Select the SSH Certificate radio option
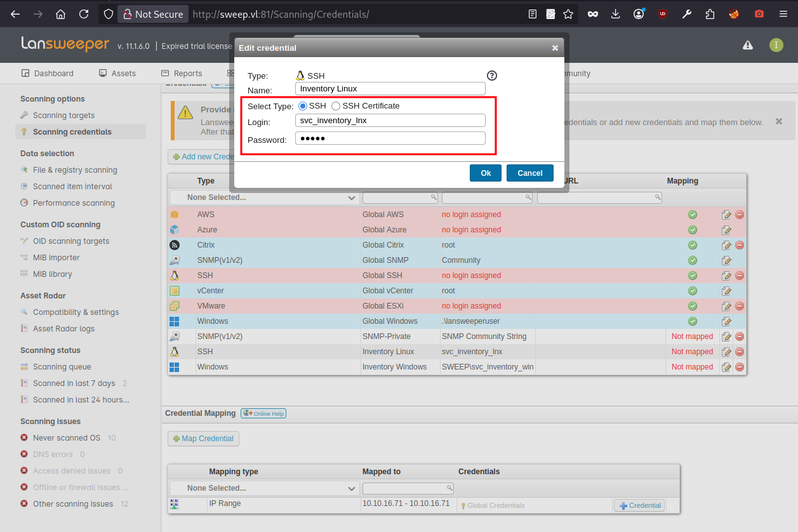Image resolution: width=798 pixels, height=532 pixels. pyautogui.click(x=336, y=106)
